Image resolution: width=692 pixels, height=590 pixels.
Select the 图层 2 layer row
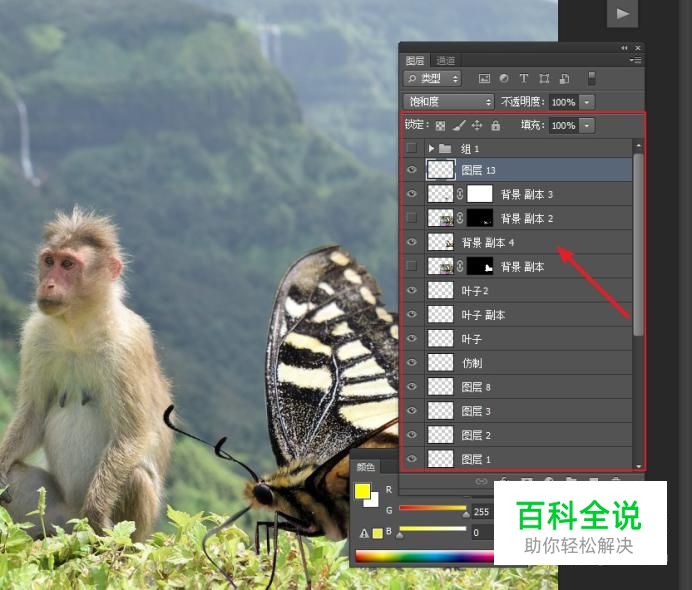click(517, 435)
